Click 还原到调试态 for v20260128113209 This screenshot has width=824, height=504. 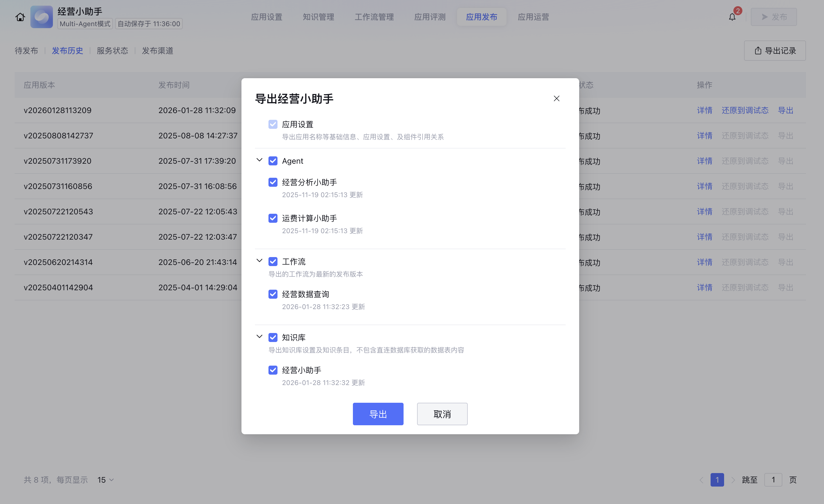(x=745, y=110)
